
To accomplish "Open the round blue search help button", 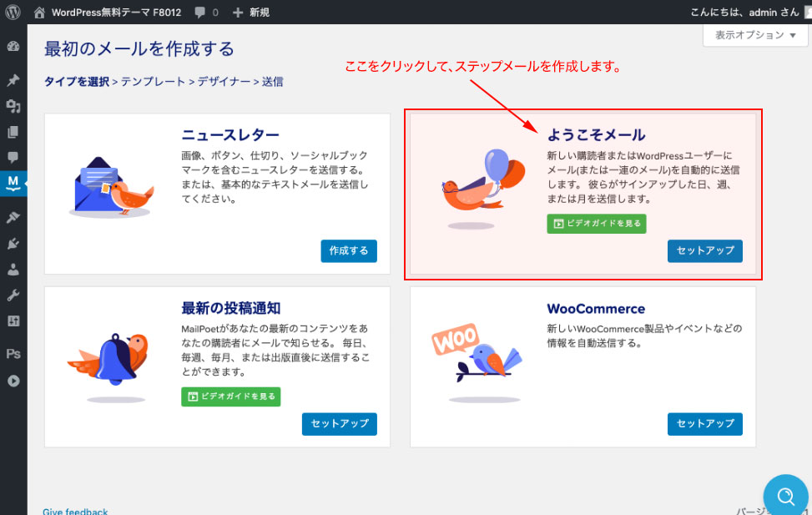I will pos(785,495).
